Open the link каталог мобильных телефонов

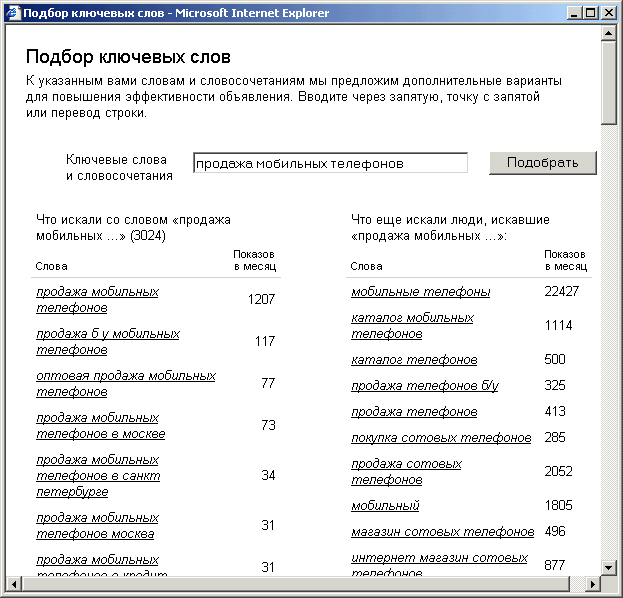[x=412, y=326]
